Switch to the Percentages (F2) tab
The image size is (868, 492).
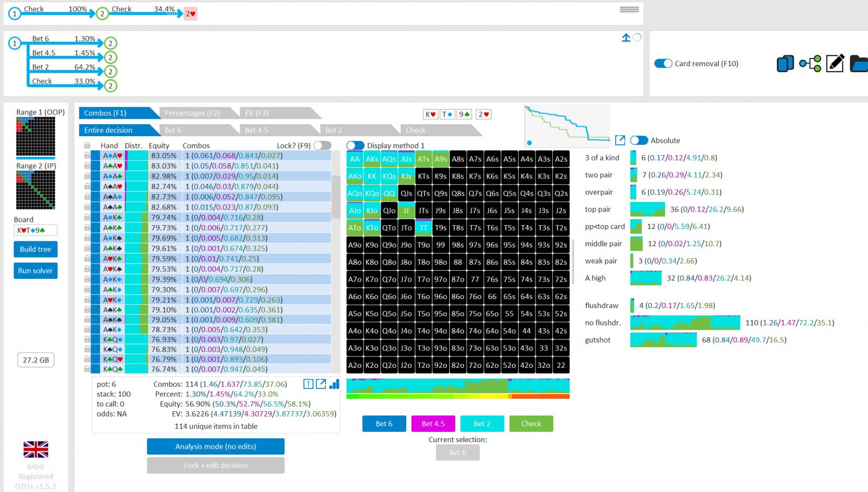tap(192, 113)
